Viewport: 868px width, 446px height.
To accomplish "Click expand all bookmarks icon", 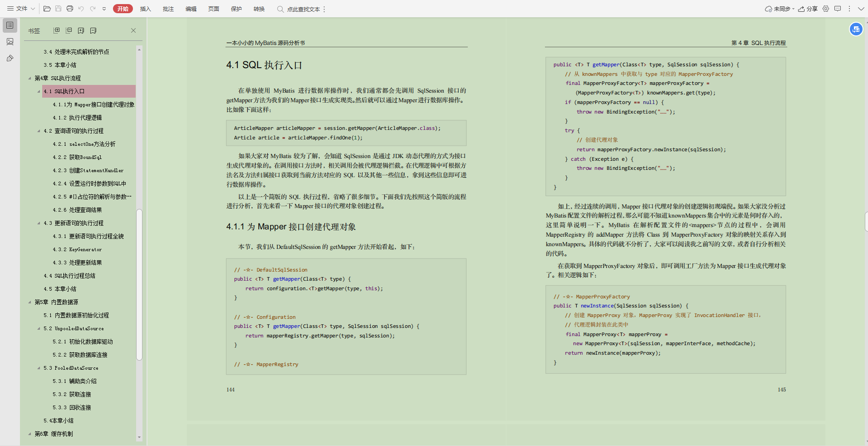I will click(x=56, y=30).
